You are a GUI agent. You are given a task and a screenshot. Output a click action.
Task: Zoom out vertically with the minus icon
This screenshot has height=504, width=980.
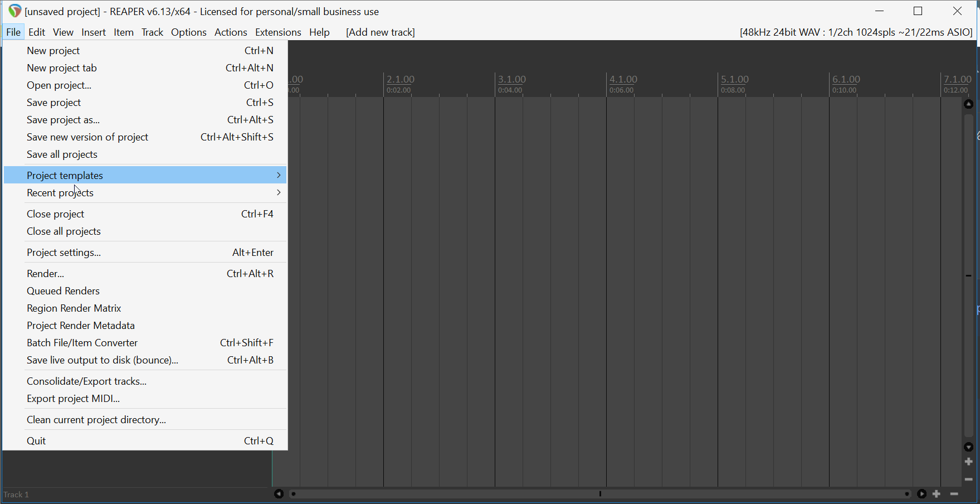pos(969,479)
